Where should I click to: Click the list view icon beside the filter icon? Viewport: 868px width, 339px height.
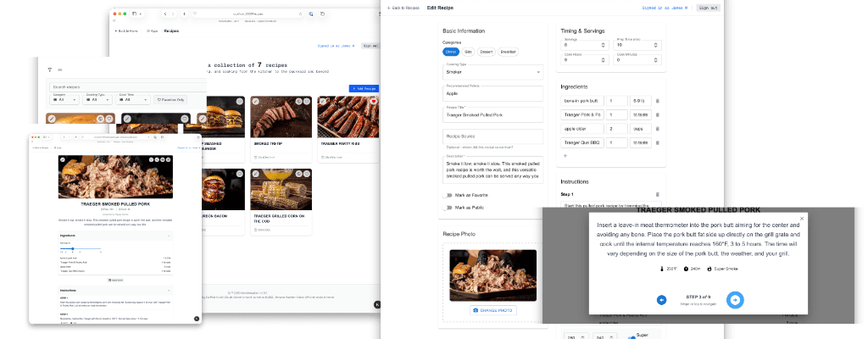click(60, 69)
